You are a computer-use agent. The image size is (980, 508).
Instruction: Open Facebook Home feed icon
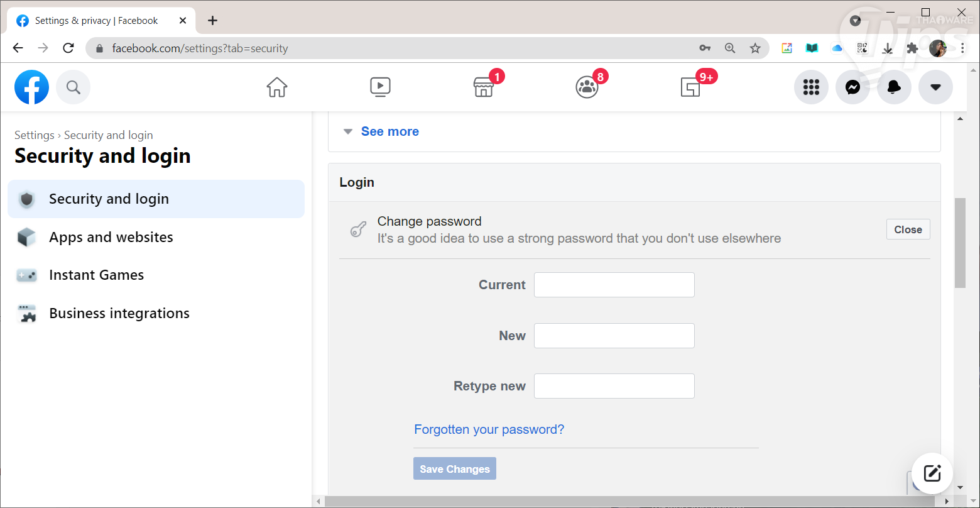pyautogui.click(x=276, y=87)
